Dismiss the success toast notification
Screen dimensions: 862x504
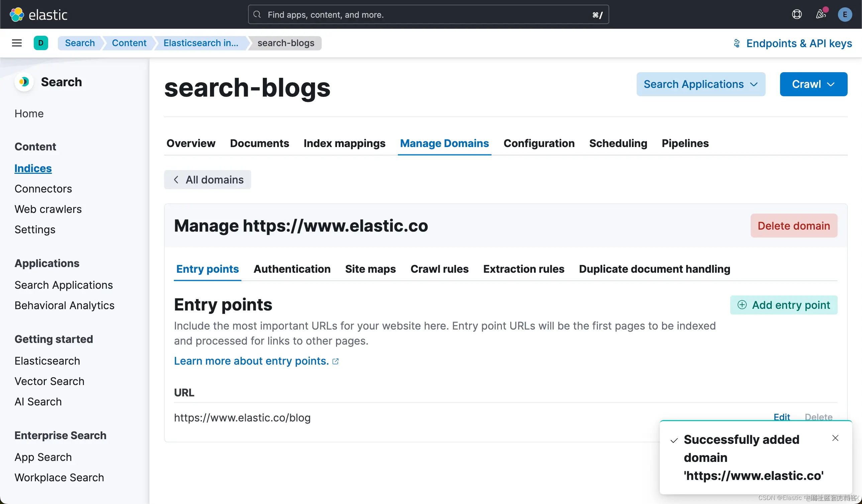click(835, 438)
